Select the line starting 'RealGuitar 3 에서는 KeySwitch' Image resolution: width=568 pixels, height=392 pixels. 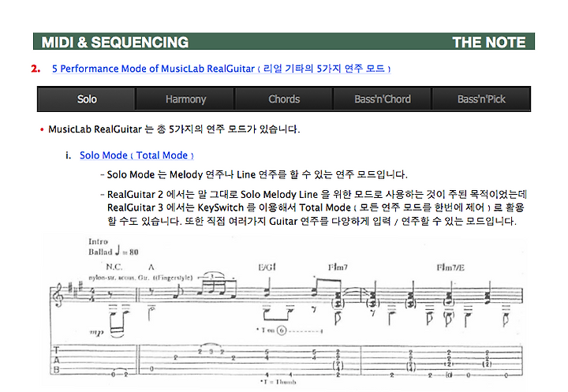coord(316,207)
